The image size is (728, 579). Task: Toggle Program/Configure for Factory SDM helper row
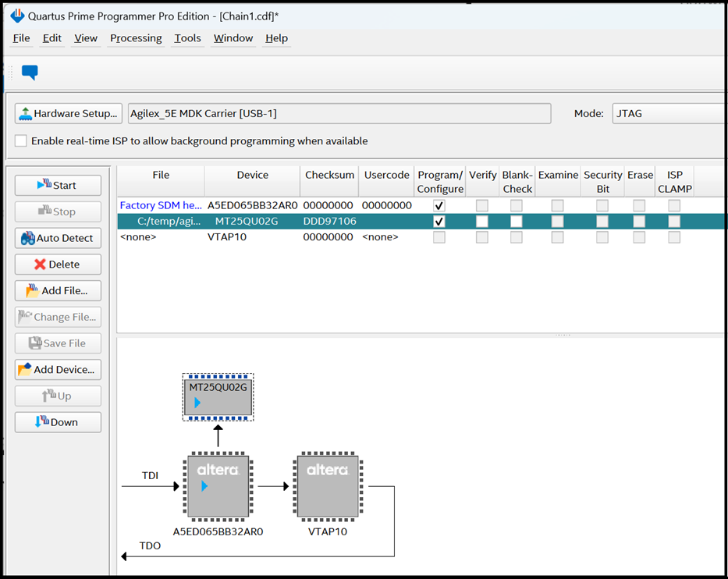439,206
